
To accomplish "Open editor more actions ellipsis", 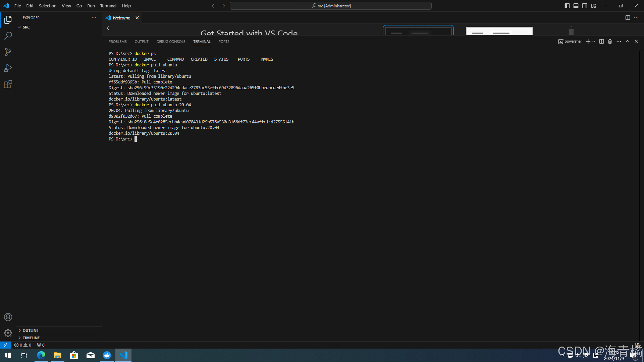I will click(636, 18).
